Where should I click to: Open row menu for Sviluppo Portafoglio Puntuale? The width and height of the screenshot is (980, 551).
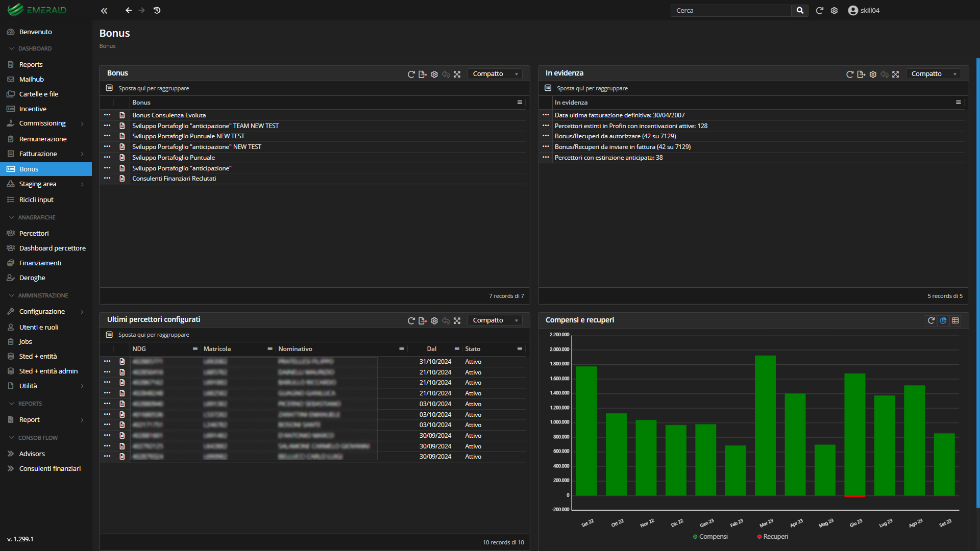click(x=107, y=157)
